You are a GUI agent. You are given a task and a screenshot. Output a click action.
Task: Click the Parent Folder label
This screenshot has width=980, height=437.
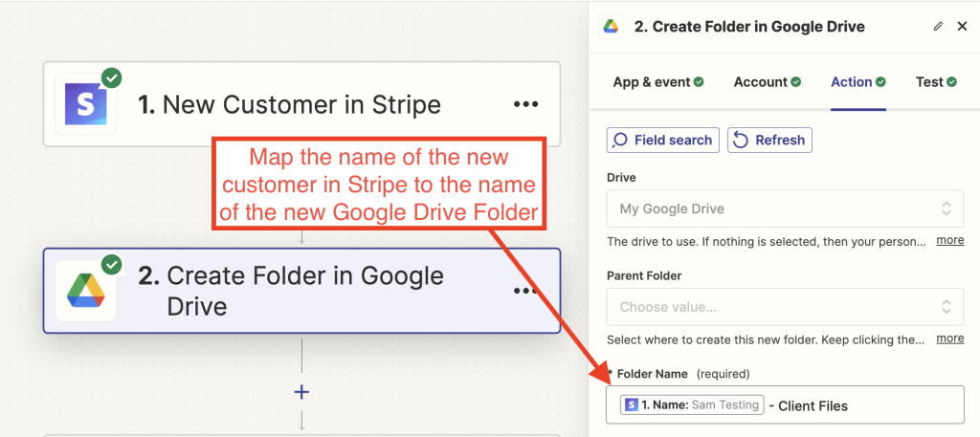click(x=644, y=275)
